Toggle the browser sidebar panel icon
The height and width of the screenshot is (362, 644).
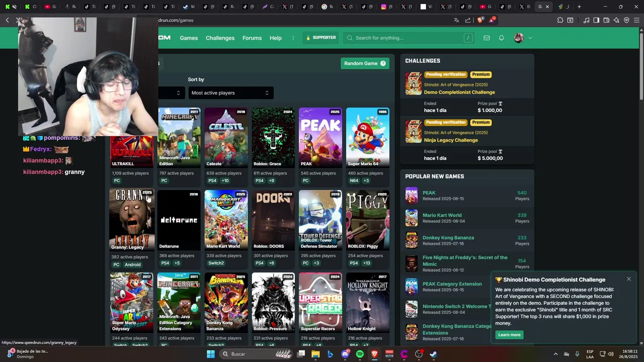pyautogui.click(x=596, y=20)
